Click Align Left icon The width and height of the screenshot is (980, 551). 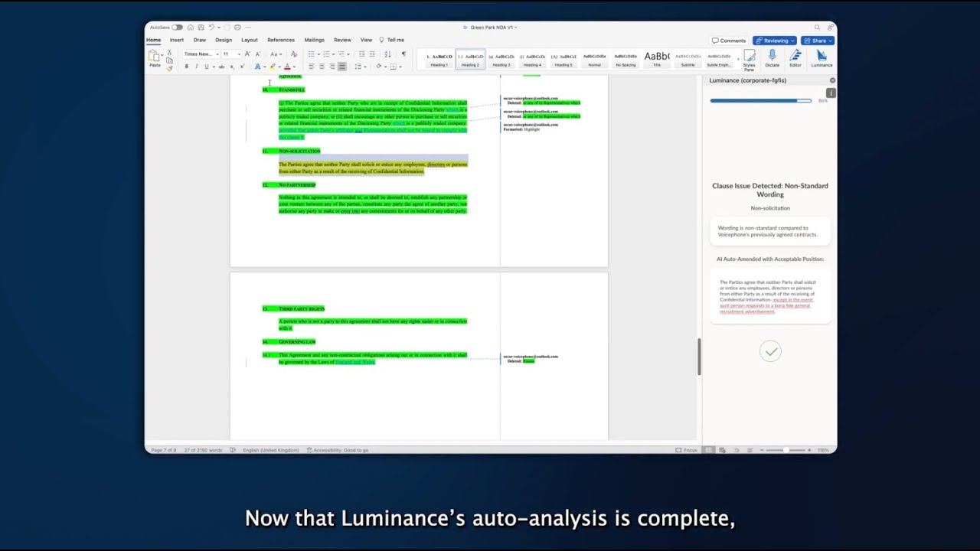(x=312, y=67)
